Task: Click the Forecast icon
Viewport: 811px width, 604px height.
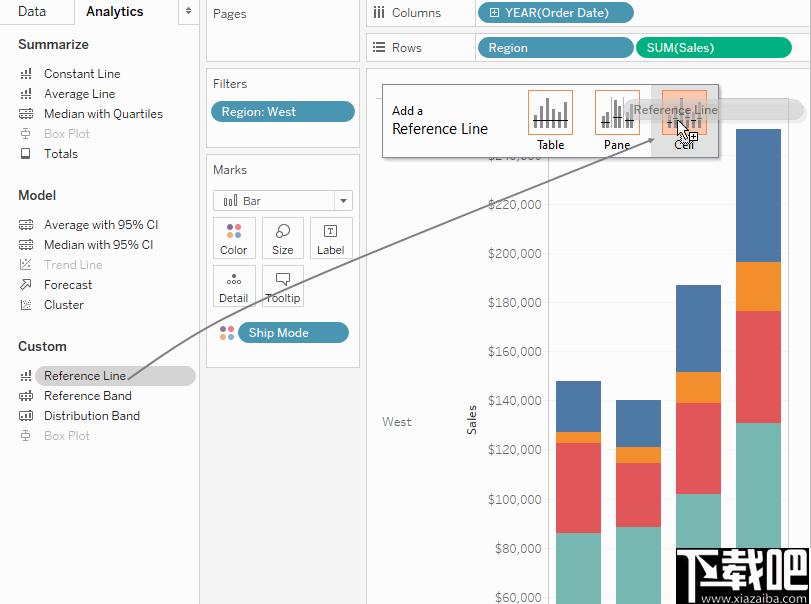Action: (x=26, y=285)
